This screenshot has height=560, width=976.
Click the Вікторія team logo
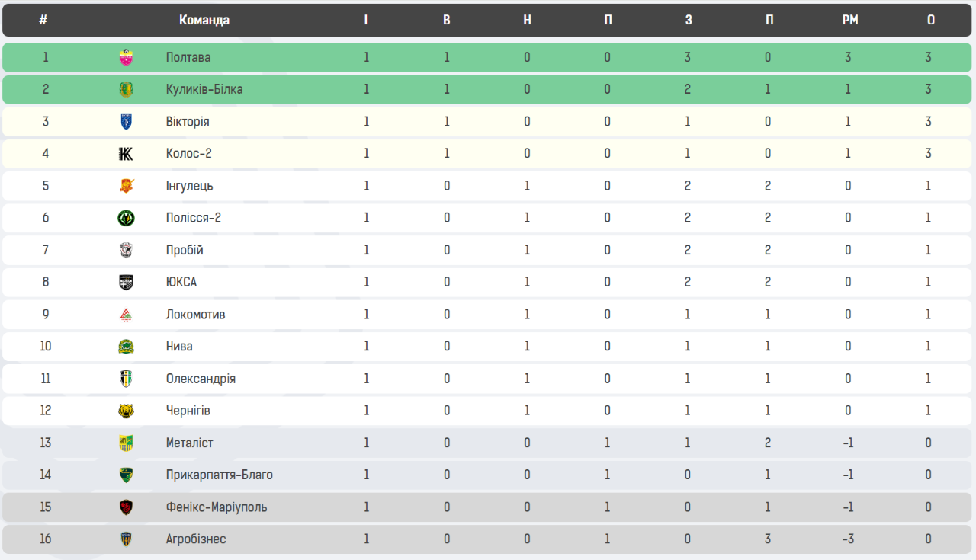[x=126, y=121]
